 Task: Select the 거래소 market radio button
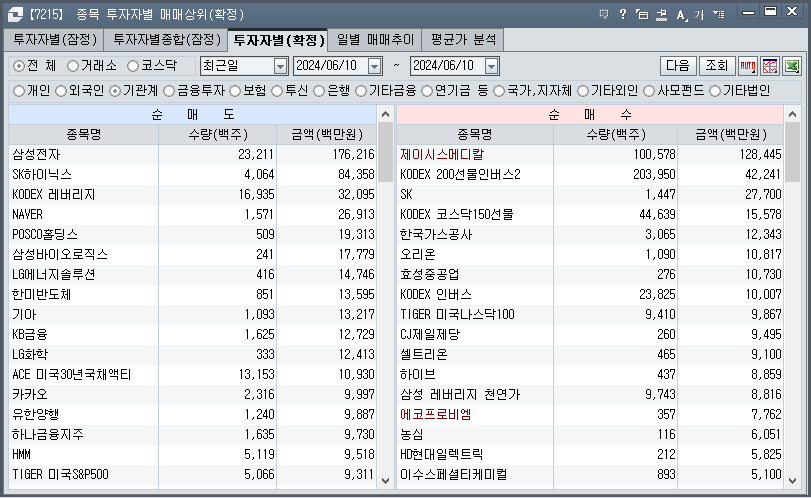pyautogui.click(x=73, y=66)
